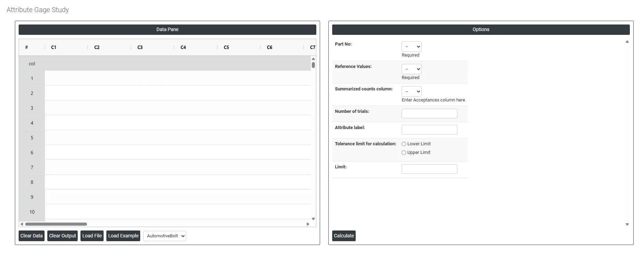The height and width of the screenshot is (265, 644).
Task: Select row 1 in the data grid
Action: click(32, 78)
